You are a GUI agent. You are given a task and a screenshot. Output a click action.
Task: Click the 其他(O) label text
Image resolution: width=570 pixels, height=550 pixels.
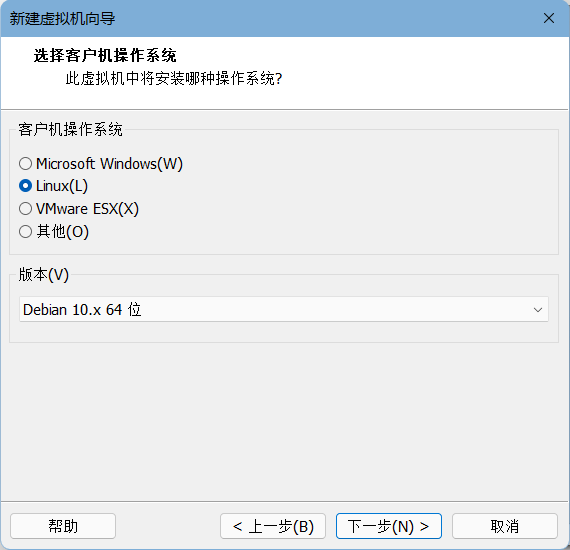tap(63, 232)
